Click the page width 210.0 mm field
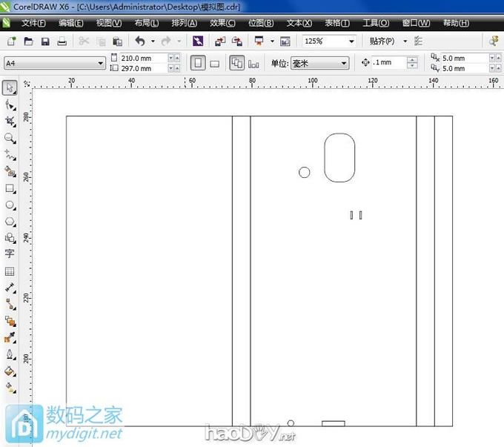 click(142, 58)
